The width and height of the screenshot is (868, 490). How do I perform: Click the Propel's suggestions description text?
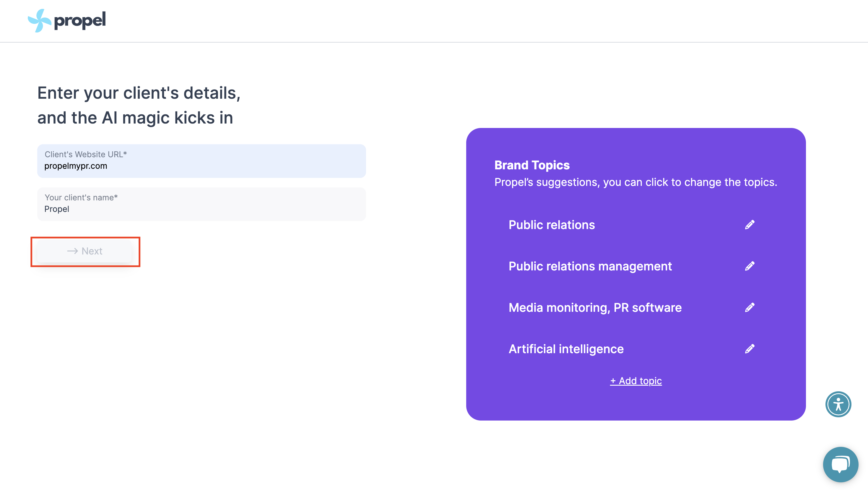point(635,182)
